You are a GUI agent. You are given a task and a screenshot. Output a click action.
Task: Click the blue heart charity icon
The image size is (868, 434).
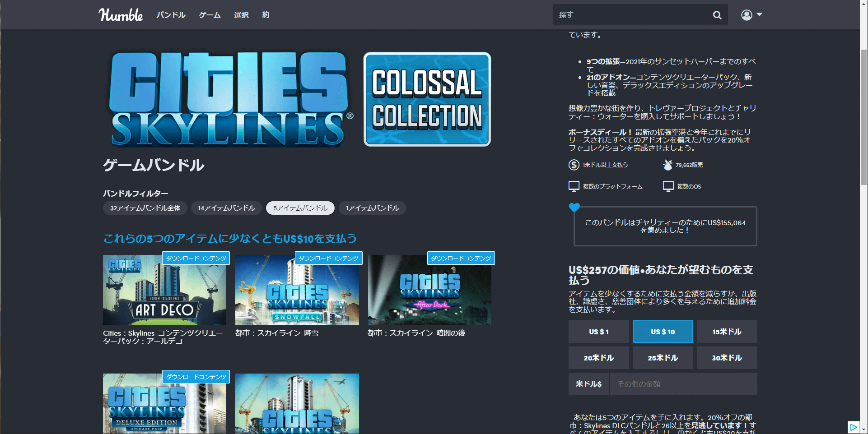[574, 207]
